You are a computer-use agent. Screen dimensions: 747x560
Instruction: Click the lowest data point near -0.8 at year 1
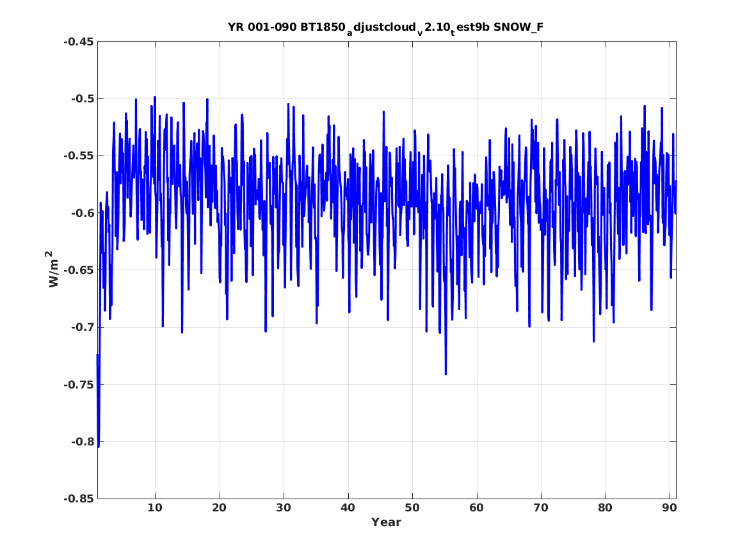pos(98,446)
